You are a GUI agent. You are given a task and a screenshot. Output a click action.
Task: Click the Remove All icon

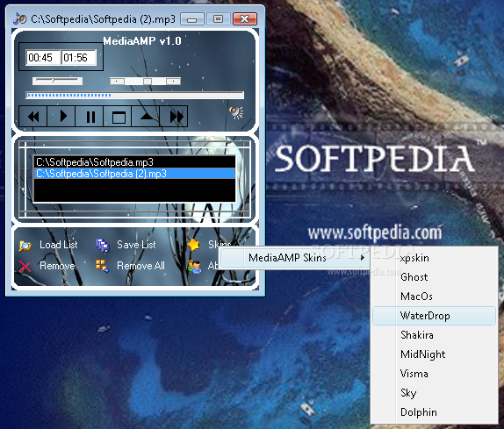pyautogui.click(x=103, y=266)
